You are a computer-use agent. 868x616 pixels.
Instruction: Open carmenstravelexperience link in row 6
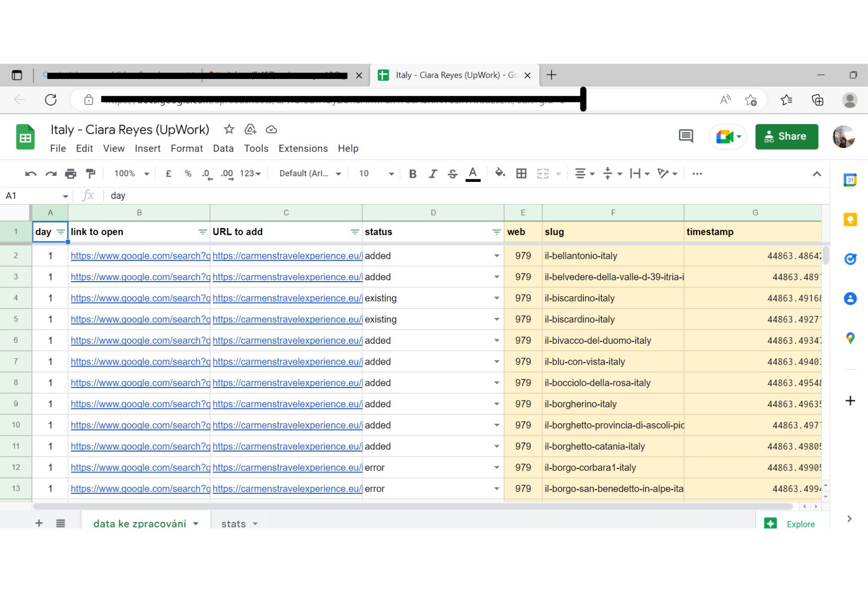[x=288, y=341]
